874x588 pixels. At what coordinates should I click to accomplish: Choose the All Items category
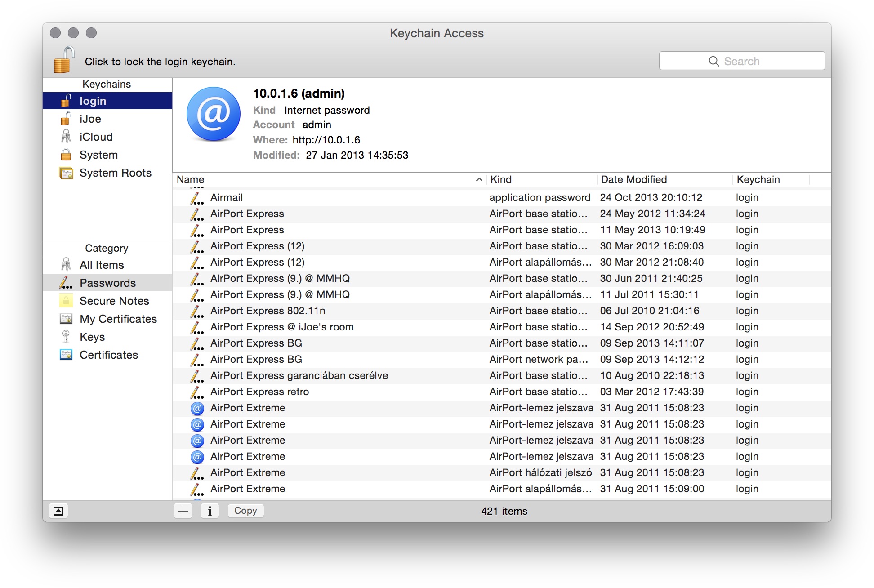pos(107,265)
